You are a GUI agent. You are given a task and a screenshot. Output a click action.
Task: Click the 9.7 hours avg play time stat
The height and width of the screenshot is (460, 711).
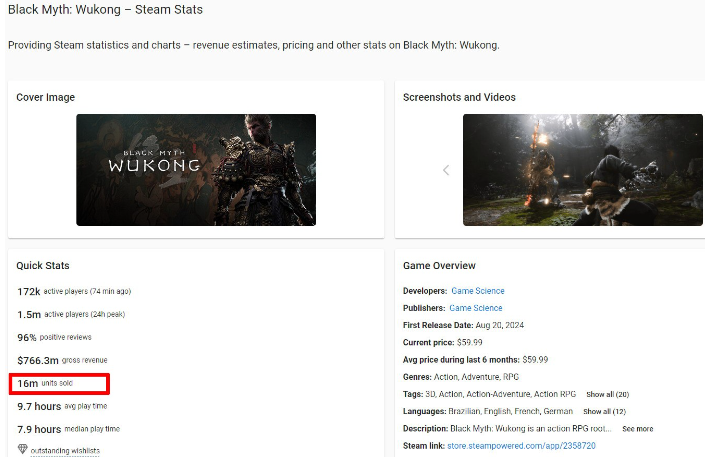(x=62, y=406)
